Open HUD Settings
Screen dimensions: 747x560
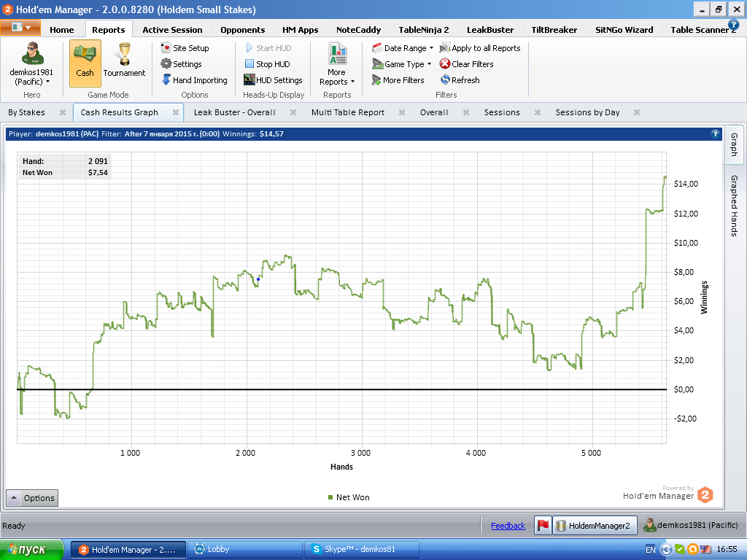(273, 80)
